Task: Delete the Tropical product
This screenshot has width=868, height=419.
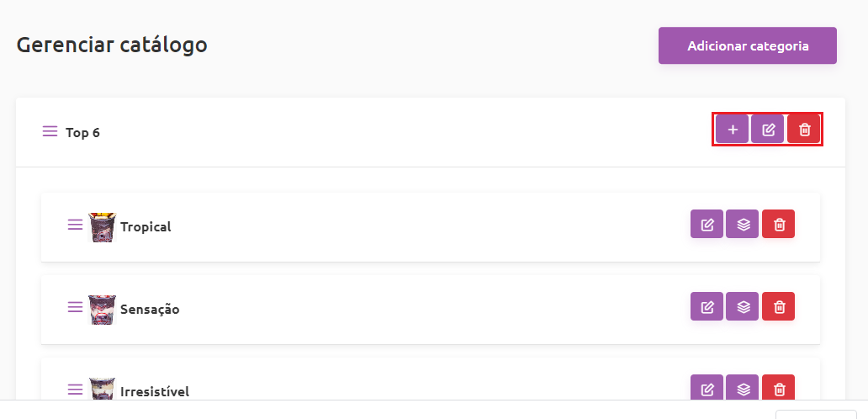Action: click(x=778, y=224)
